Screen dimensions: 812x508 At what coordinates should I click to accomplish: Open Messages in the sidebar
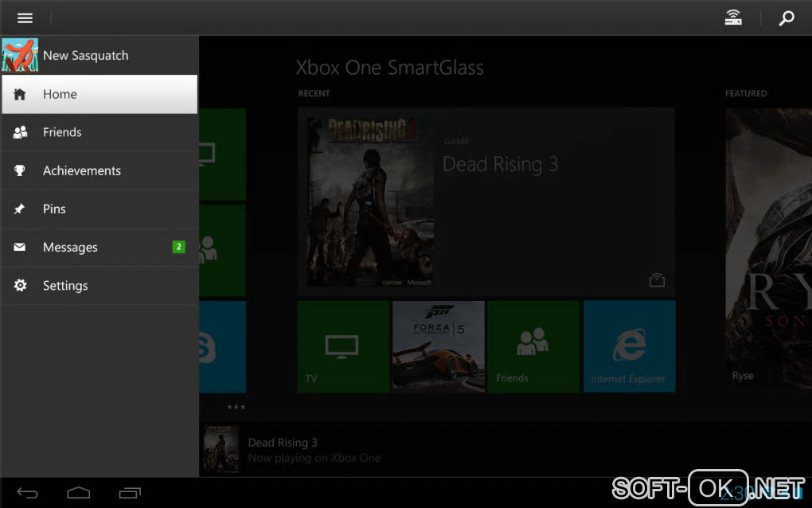click(100, 248)
